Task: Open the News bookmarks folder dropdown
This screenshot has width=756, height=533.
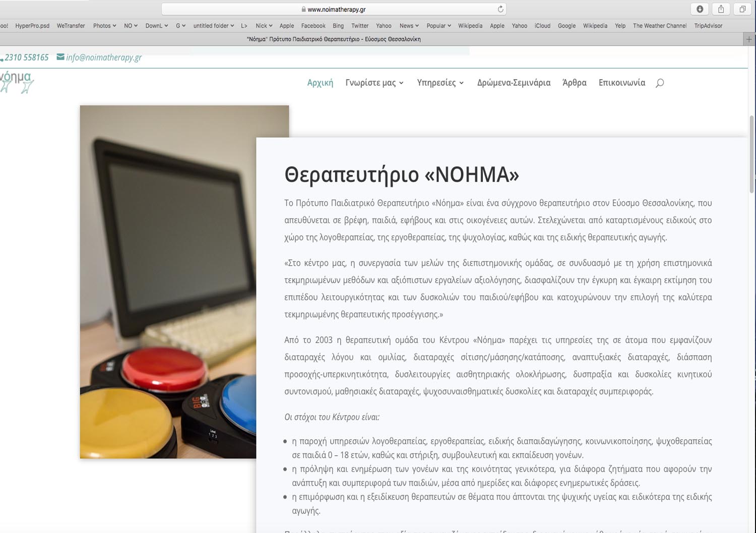Action: point(409,26)
